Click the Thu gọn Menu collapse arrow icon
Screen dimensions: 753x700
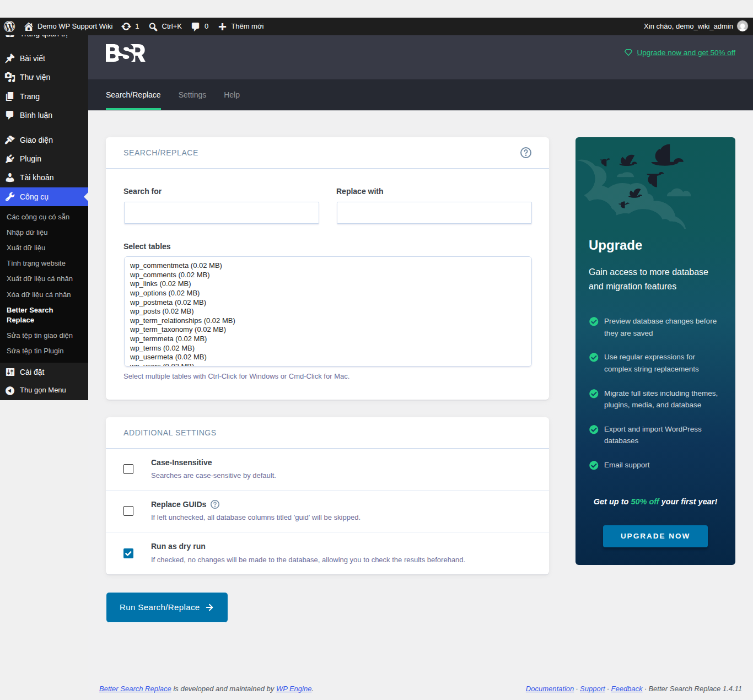click(x=10, y=390)
